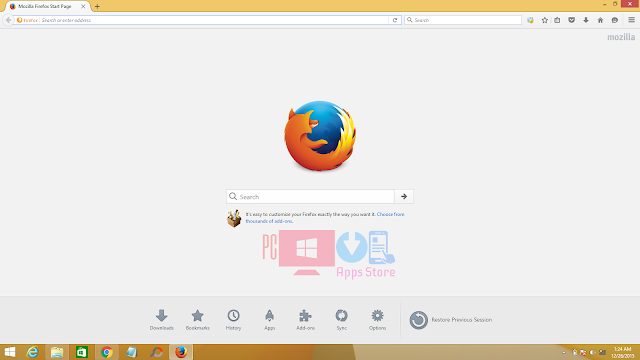Click Restore Previous Session
Image resolution: width=640 pixels, height=360 pixels.
click(x=451, y=320)
